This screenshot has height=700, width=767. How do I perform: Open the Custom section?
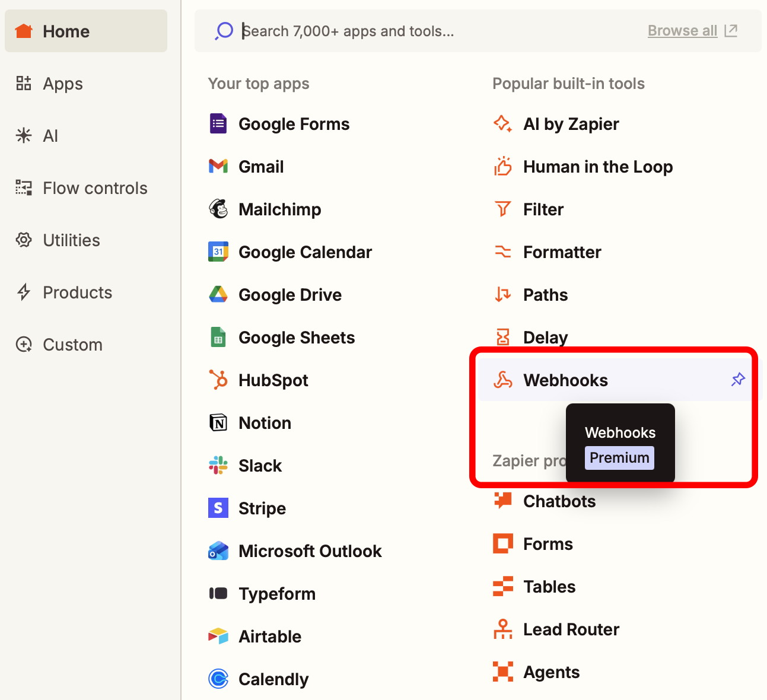click(72, 344)
